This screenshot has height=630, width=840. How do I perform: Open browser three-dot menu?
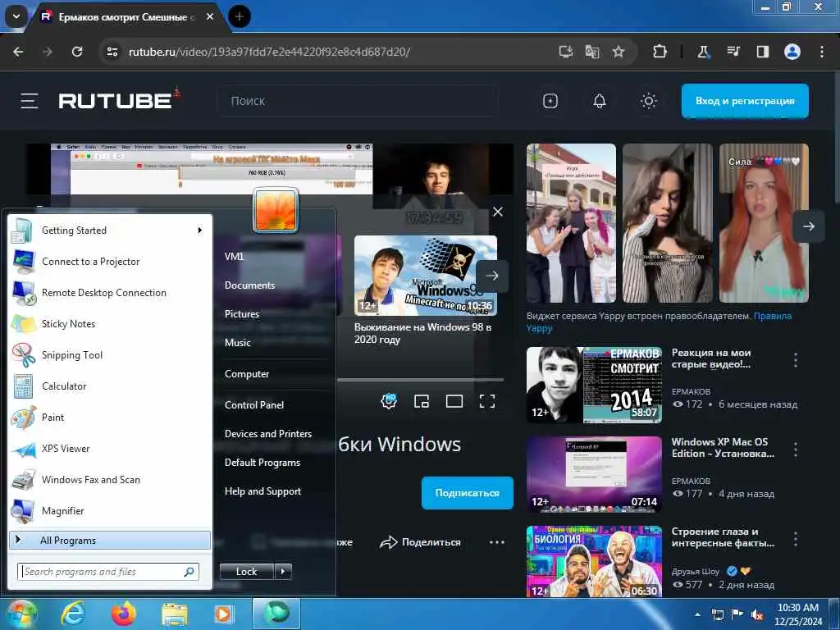822,52
